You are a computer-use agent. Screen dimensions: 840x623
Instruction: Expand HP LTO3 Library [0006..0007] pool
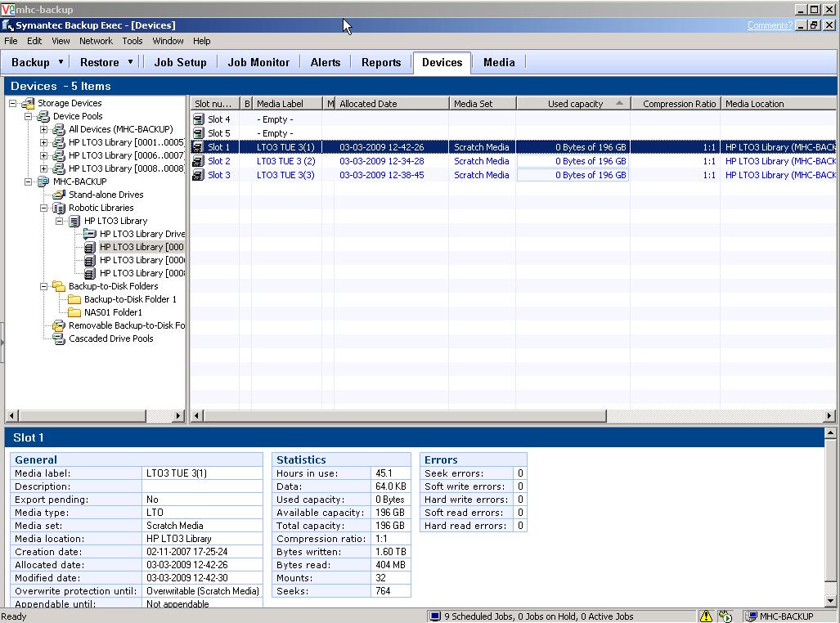coord(44,155)
